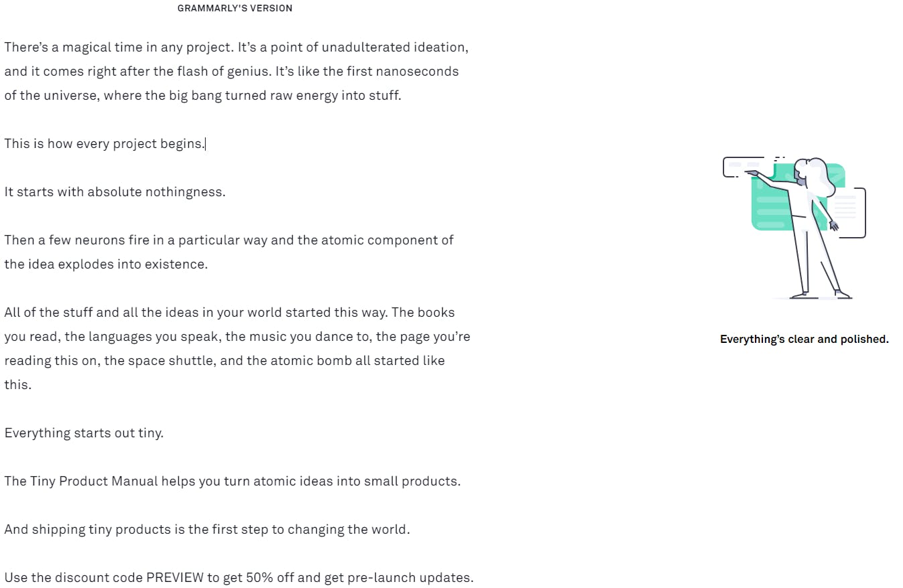
Task: Click the word 'nanoseconds' in the first paragraph
Action: 417,71
